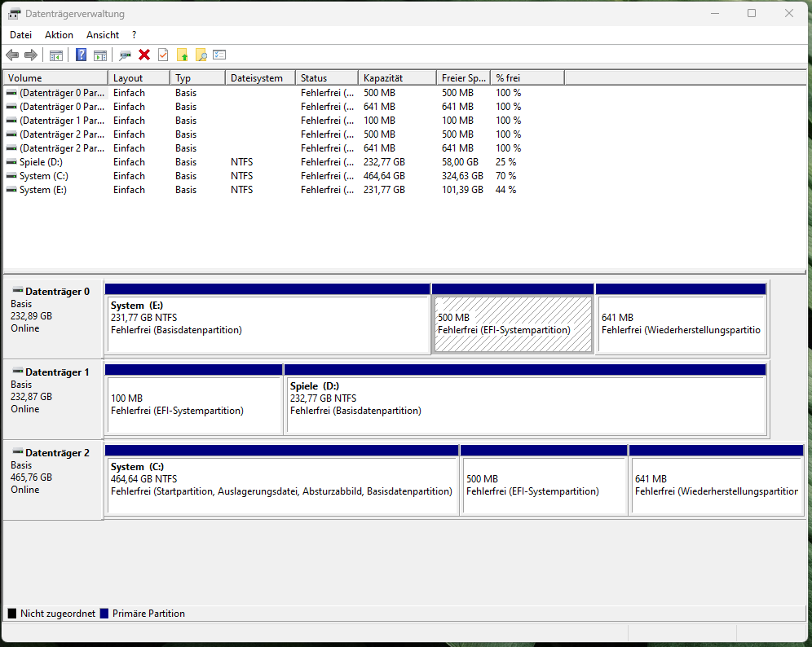The width and height of the screenshot is (812, 647).
Task: Click the 25 % free cell
Action: pyautogui.click(x=506, y=162)
